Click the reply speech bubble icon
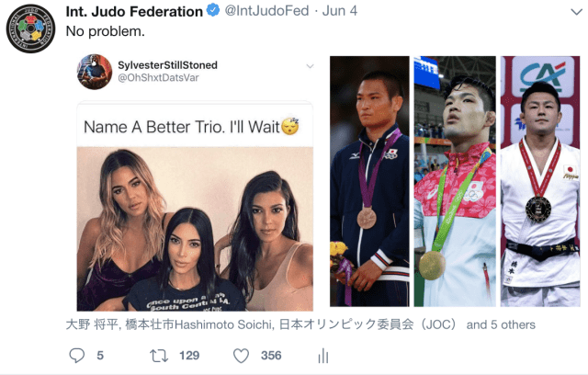This screenshot has width=588, height=375. coord(77,355)
